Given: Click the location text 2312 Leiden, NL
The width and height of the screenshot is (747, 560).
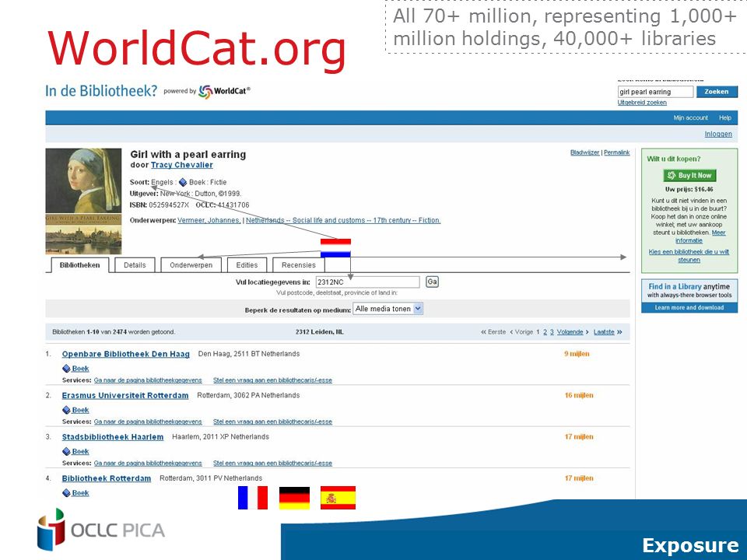Looking at the screenshot, I should (320, 332).
